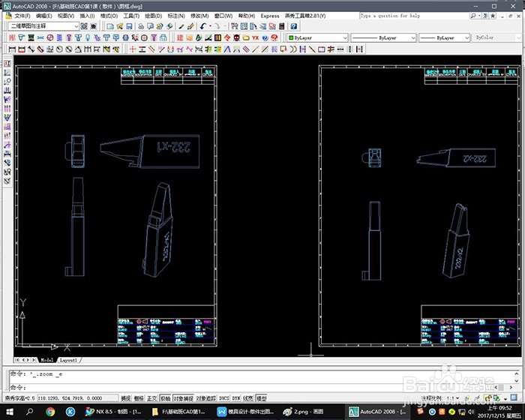525x420 pixels.
Task: Open the Express menu
Action: pyautogui.click(x=270, y=16)
